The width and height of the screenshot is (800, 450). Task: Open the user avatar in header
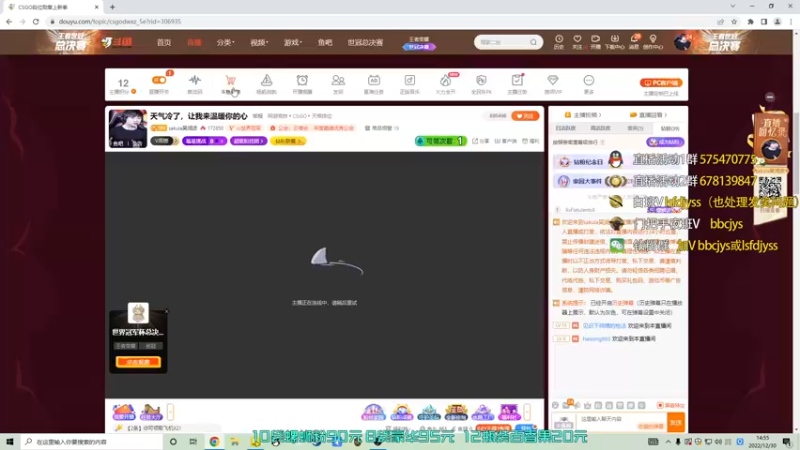coord(682,42)
